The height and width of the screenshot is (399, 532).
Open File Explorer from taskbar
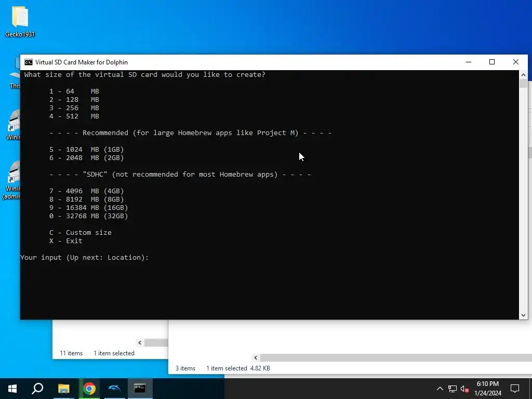point(63,389)
